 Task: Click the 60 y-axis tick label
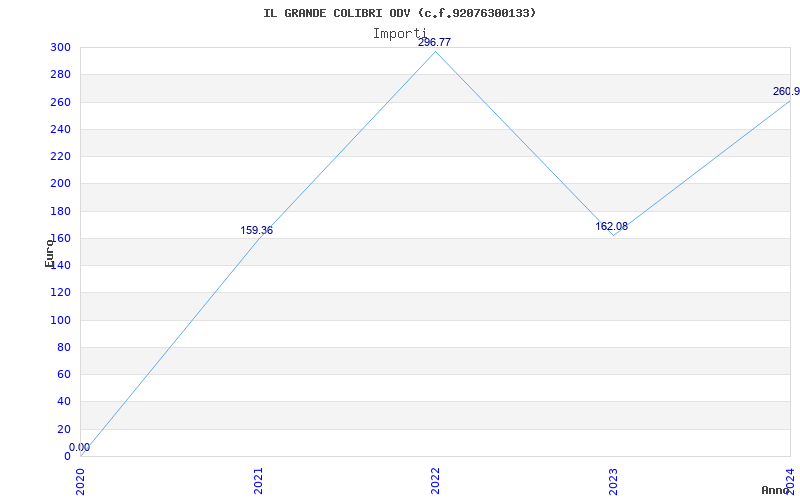point(64,374)
